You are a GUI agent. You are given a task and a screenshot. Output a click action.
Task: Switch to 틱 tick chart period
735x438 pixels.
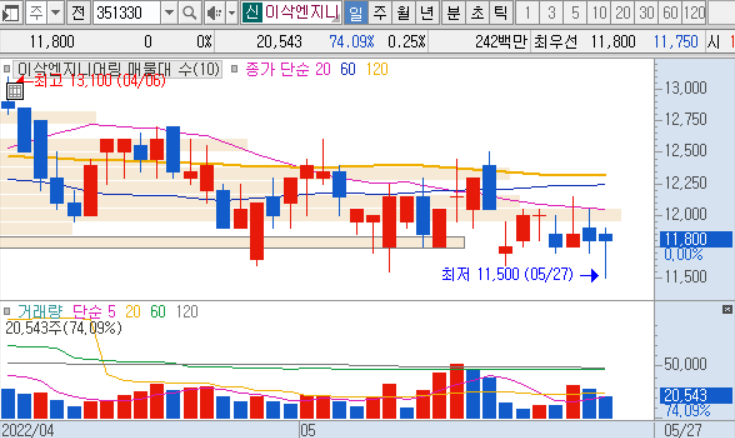(x=501, y=13)
